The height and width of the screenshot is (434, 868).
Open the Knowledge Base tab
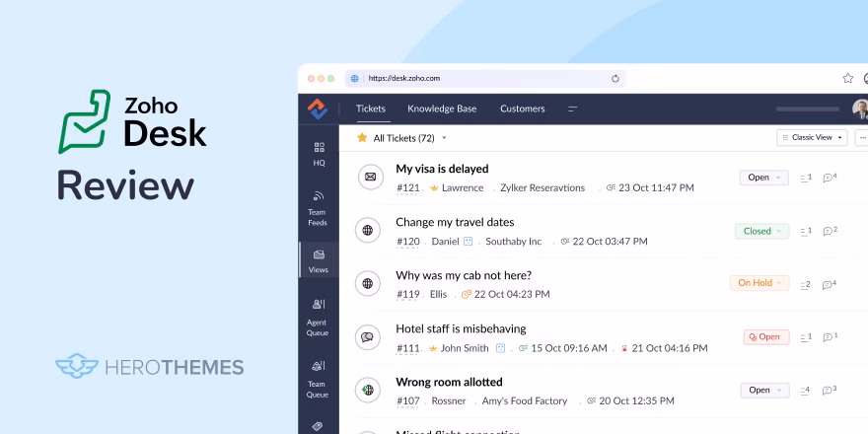[442, 109]
